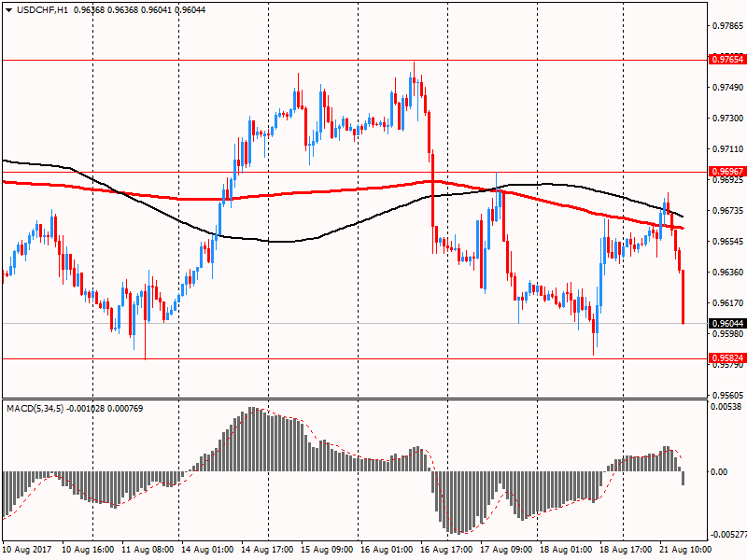747x560 pixels.
Task: Select the 0.96360 price scale value
Action: click(727, 273)
